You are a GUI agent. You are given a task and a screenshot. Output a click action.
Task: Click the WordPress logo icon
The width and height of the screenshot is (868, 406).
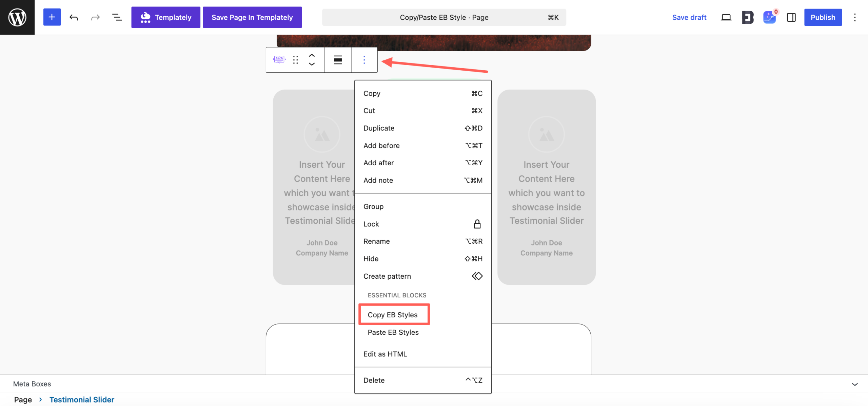pyautogui.click(x=17, y=17)
